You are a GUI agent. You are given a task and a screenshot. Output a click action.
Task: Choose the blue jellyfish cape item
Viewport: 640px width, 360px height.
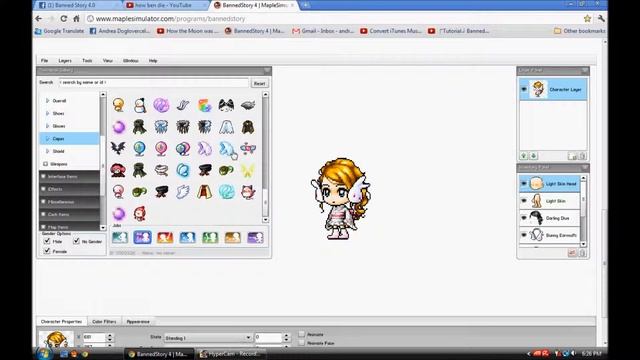pos(161,127)
